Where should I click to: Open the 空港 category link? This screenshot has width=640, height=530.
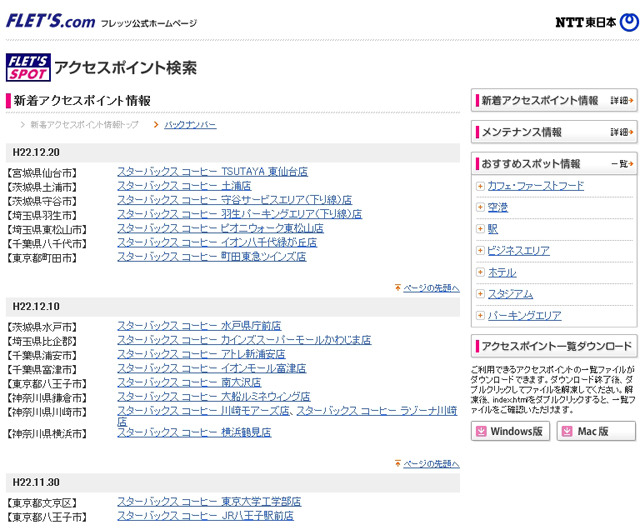tap(498, 207)
